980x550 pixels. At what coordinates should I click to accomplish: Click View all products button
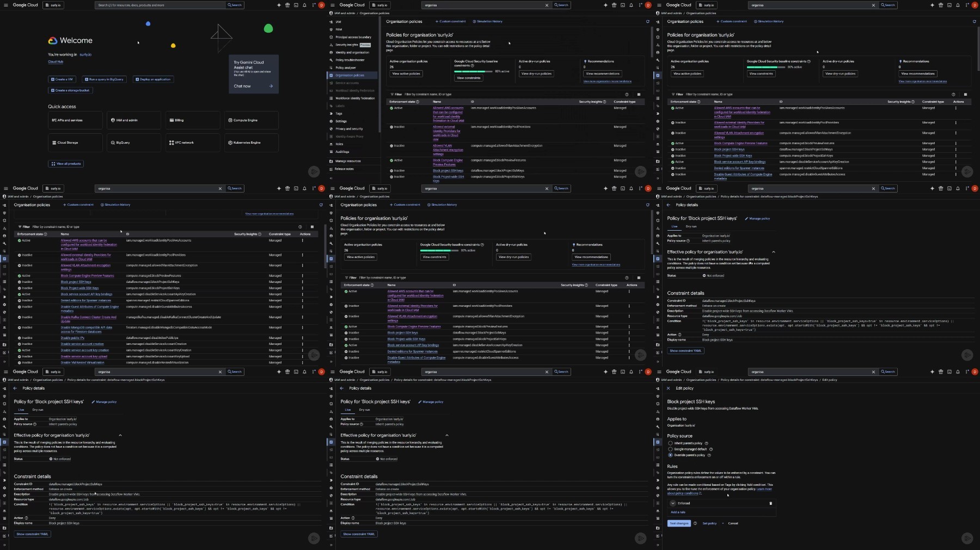pos(66,164)
